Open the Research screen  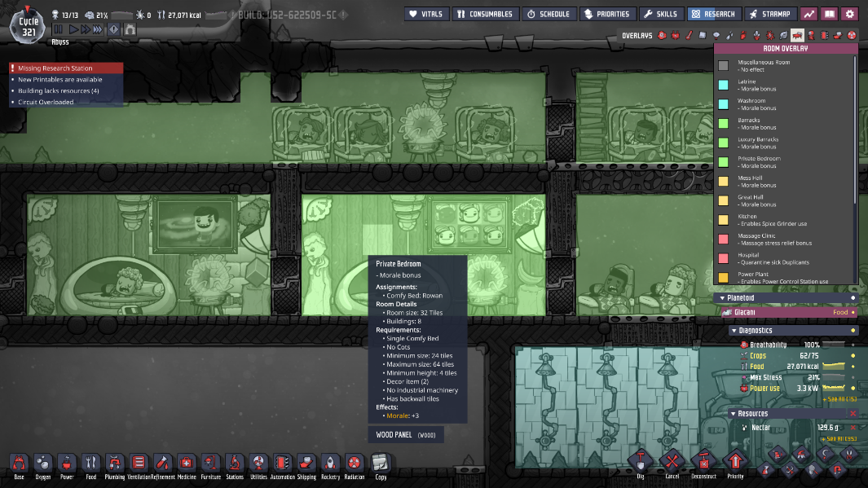pos(712,14)
